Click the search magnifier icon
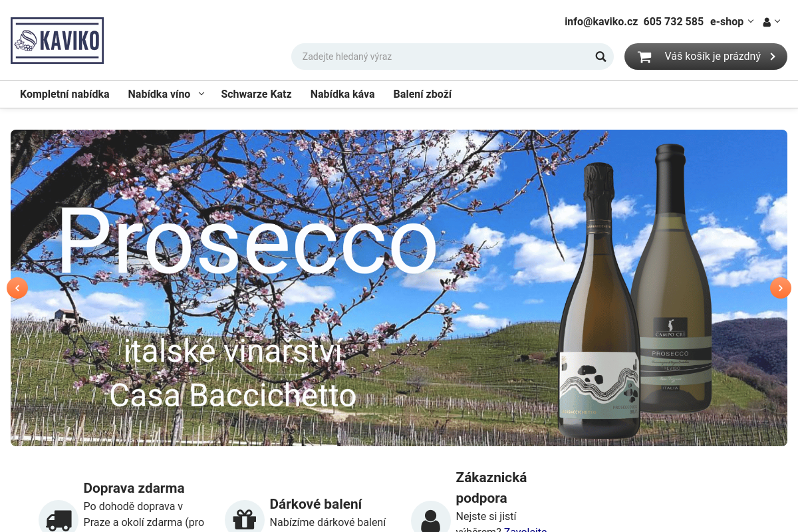Image resolution: width=798 pixels, height=532 pixels. point(600,57)
